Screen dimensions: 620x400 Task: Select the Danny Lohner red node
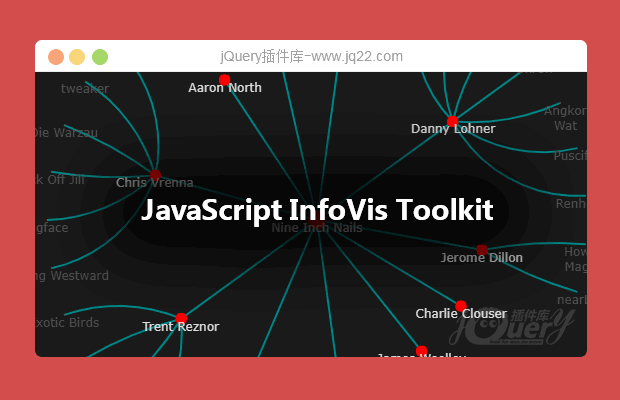[x=452, y=121]
